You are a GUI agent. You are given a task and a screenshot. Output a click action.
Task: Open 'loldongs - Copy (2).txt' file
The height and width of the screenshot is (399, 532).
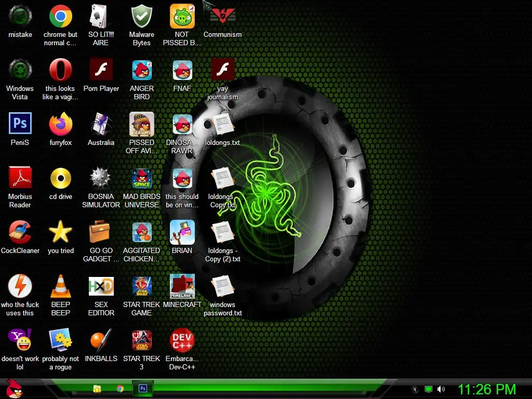point(222,232)
